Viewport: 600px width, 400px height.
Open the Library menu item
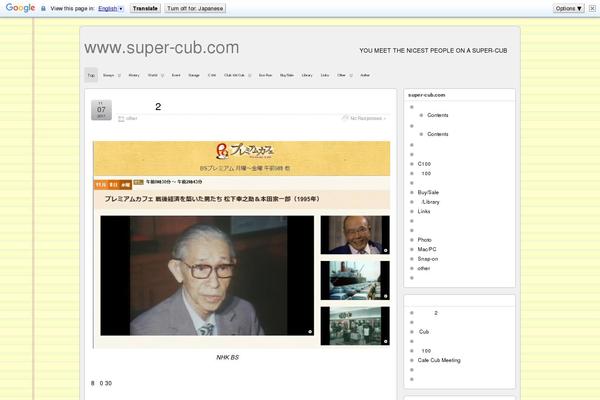(x=307, y=75)
